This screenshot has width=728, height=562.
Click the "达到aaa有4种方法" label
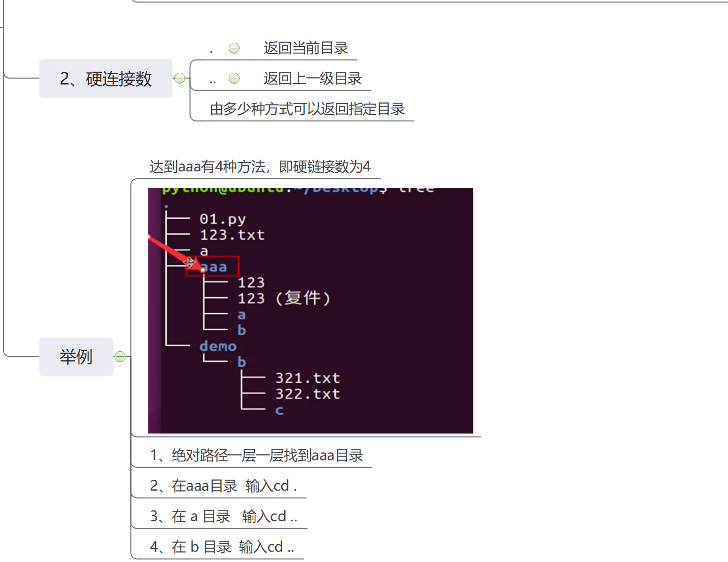pyautogui.click(x=260, y=167)
